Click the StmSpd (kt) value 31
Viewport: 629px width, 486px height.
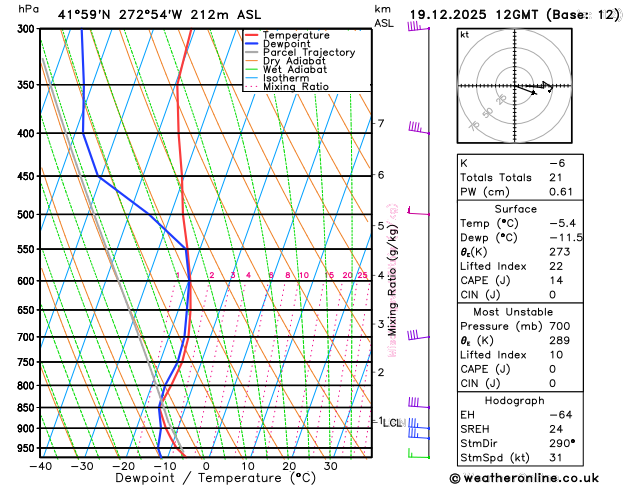point(556,458)
